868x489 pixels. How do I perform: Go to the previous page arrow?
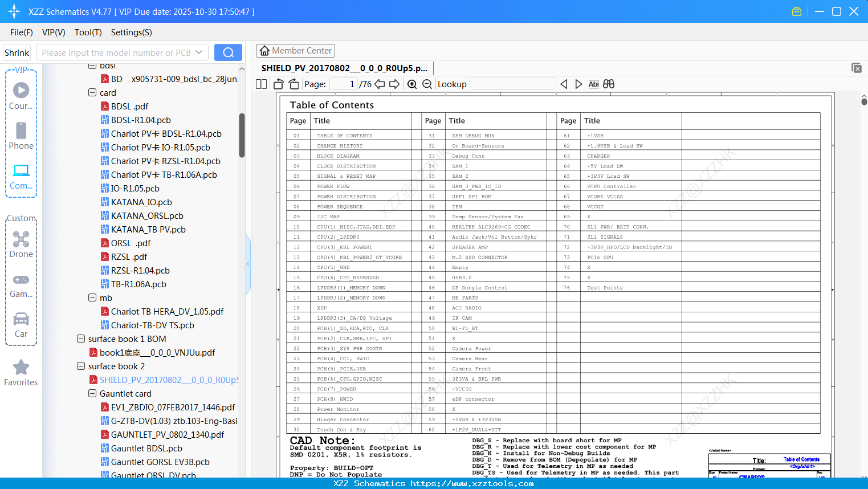point(380,84)
